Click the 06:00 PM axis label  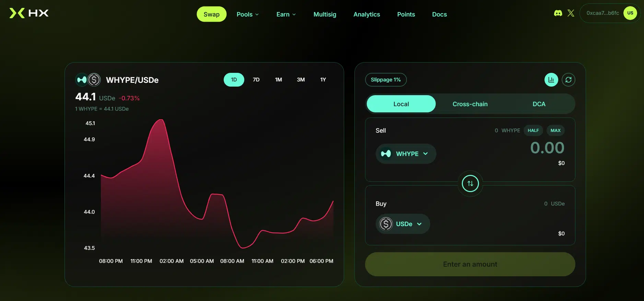tap(321, 261)
